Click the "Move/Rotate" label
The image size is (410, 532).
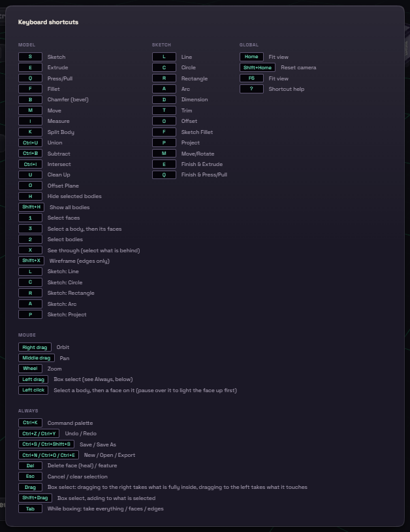198,154
